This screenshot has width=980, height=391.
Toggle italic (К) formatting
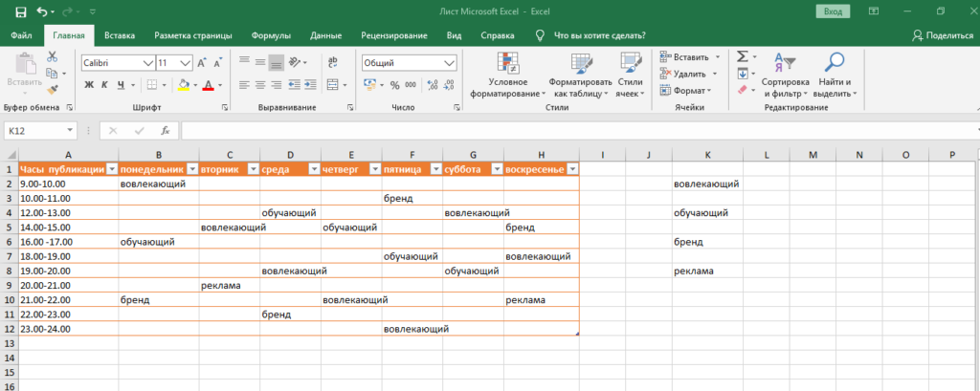[106, 85]
